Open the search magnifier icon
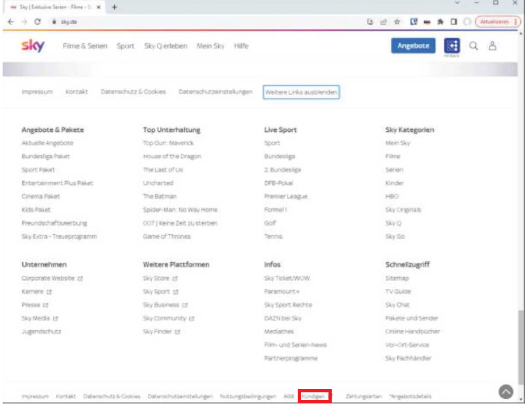 coord(474,46)
